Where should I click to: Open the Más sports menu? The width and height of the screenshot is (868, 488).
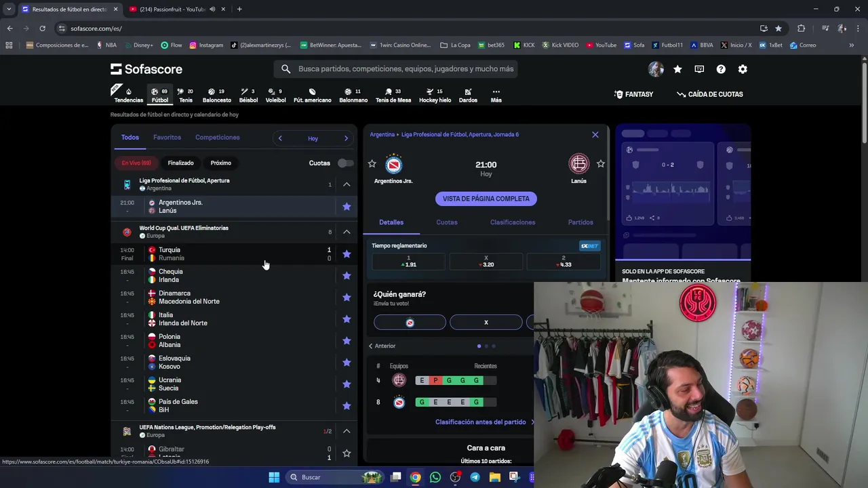pos(496,95)
